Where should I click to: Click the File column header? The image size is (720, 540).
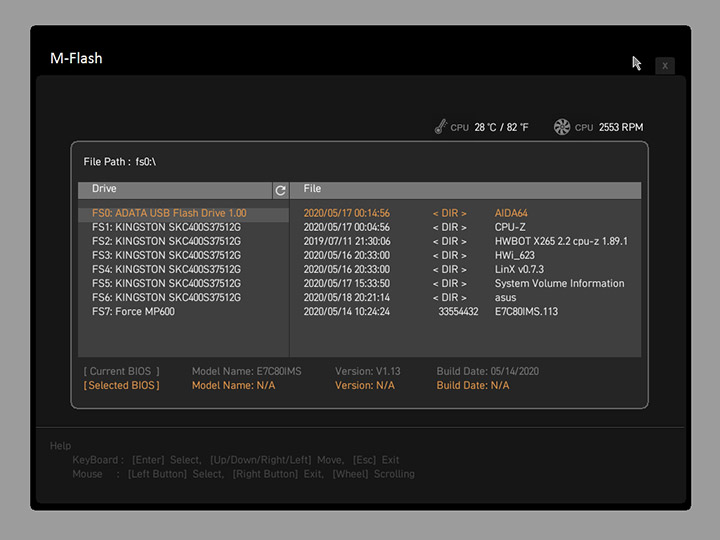click(x=466, y=189)
